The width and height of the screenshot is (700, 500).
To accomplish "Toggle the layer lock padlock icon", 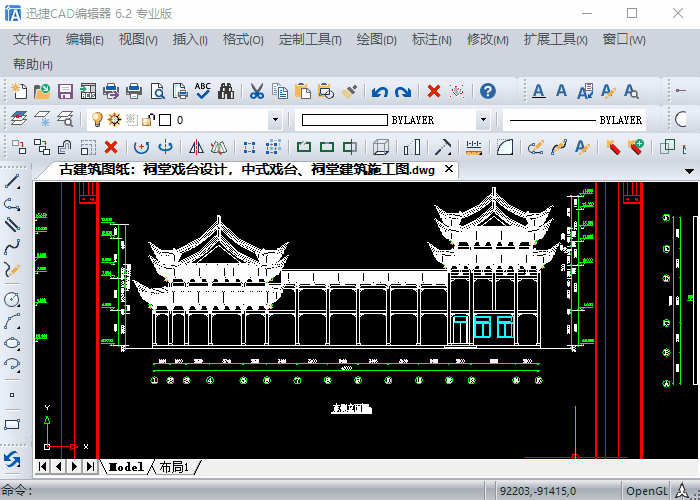I will (x=147, y=120).
